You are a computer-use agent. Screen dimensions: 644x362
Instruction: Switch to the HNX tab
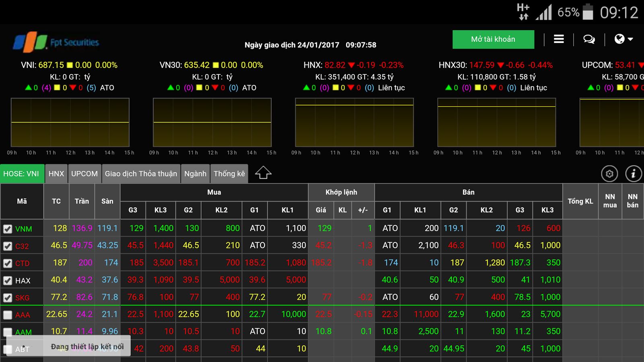[x=56, y=174]
